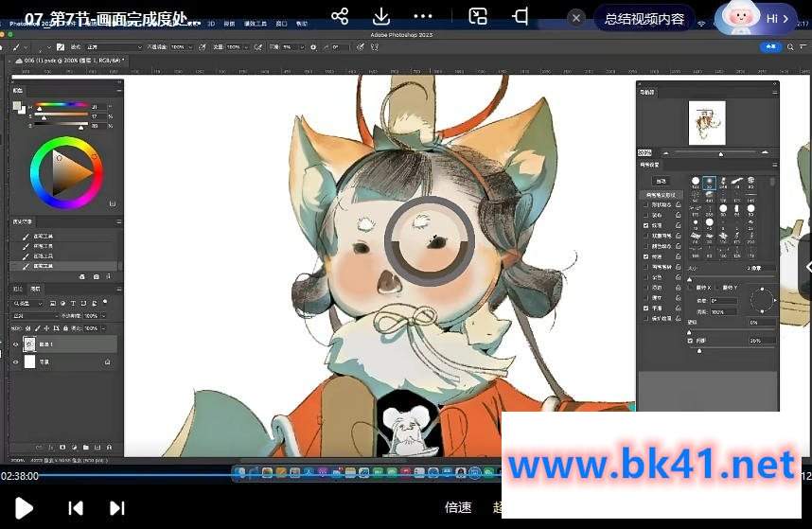This screenshot has width=812, height=529.
Task: Close the video summary popup with X
Action: 575,19
